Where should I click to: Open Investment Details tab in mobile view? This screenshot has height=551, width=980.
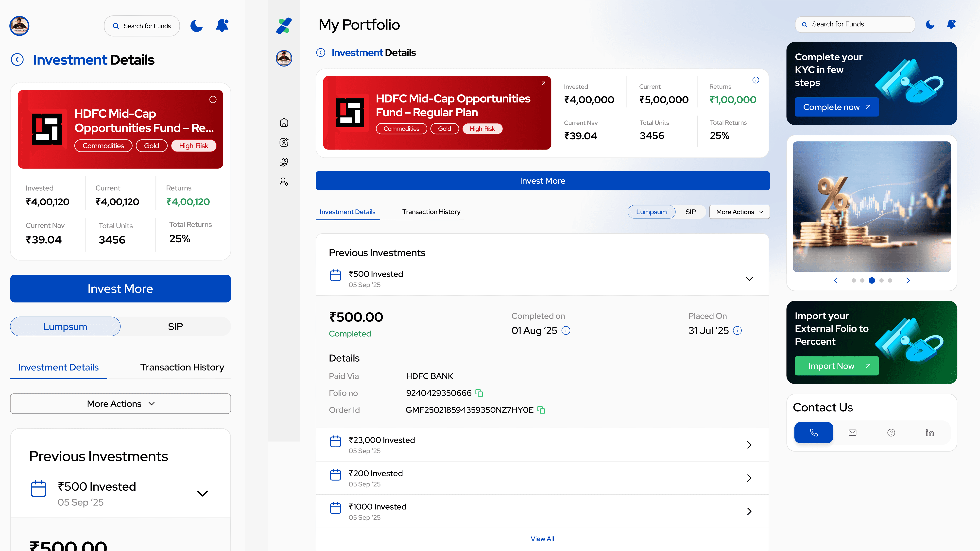pyautogui.click(x=58, y=367)
